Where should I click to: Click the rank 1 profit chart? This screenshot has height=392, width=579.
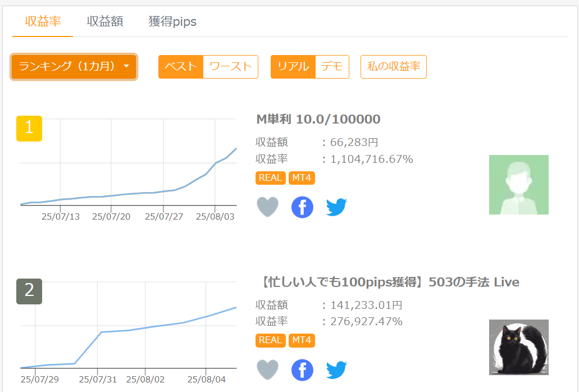[128, 168]
